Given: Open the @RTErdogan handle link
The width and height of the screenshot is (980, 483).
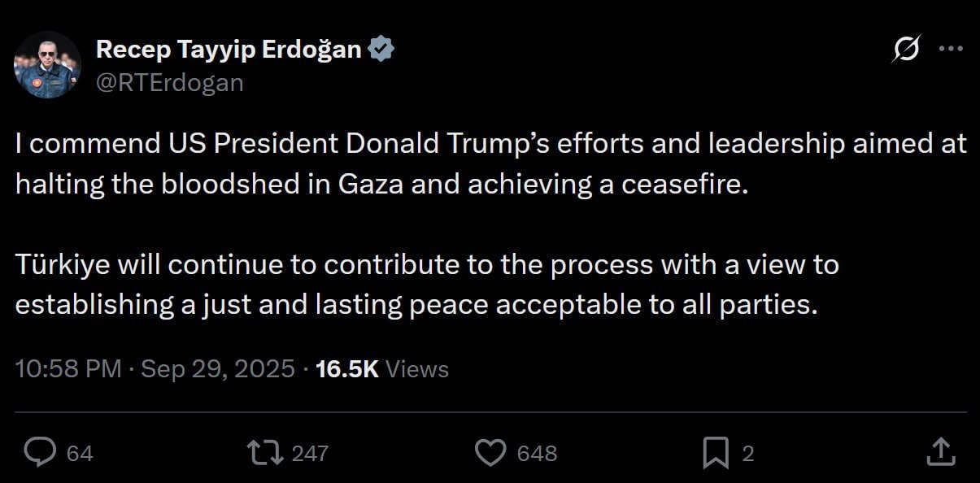Looking at the screenshot, I should pyautogui.click(x=169, y=81).
